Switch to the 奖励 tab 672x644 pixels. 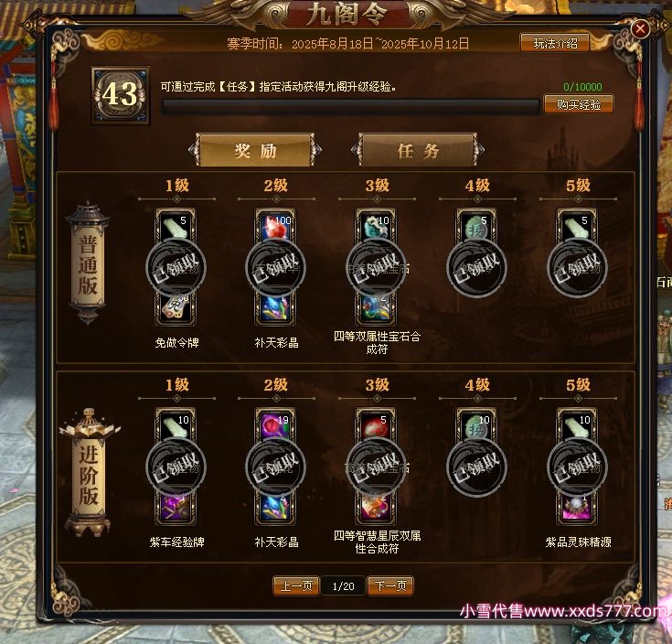(255, 150)
